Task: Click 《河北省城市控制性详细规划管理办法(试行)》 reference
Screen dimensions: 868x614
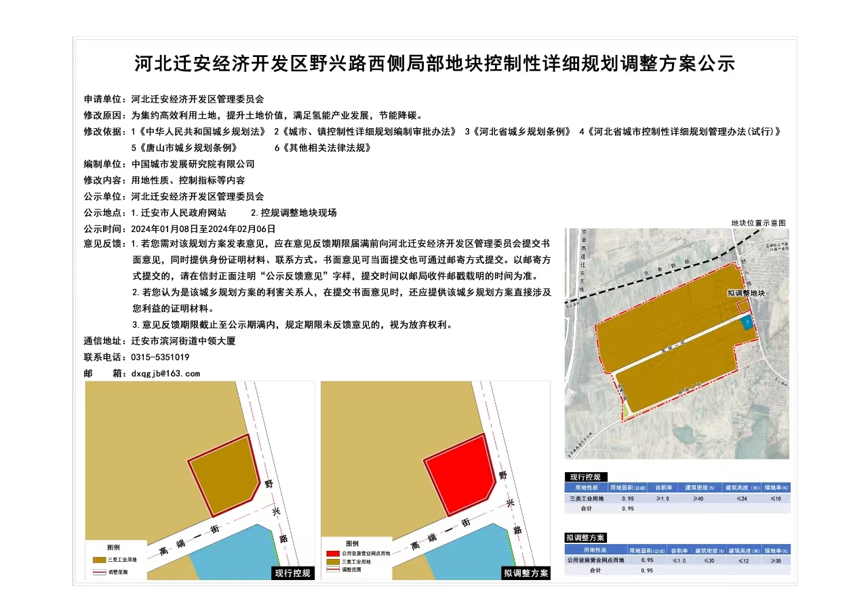Action: pos(684,131)
